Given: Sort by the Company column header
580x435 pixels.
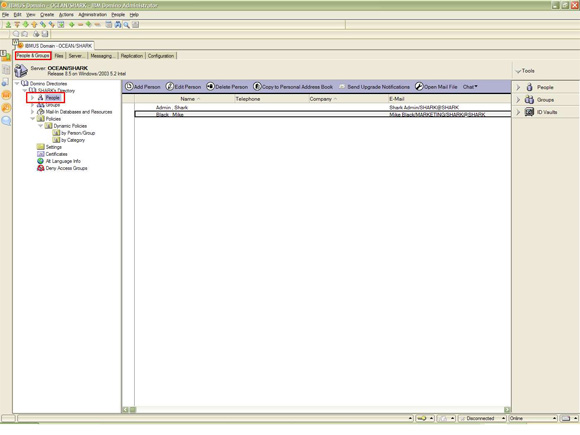Looking at the screenshot, I should pos(348,99).
